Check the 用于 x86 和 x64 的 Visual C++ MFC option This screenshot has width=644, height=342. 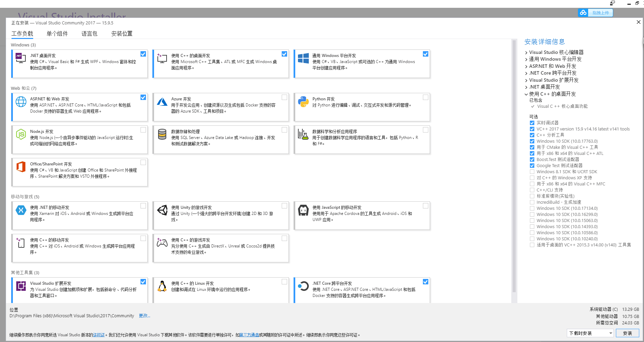(x=532, y=184)
